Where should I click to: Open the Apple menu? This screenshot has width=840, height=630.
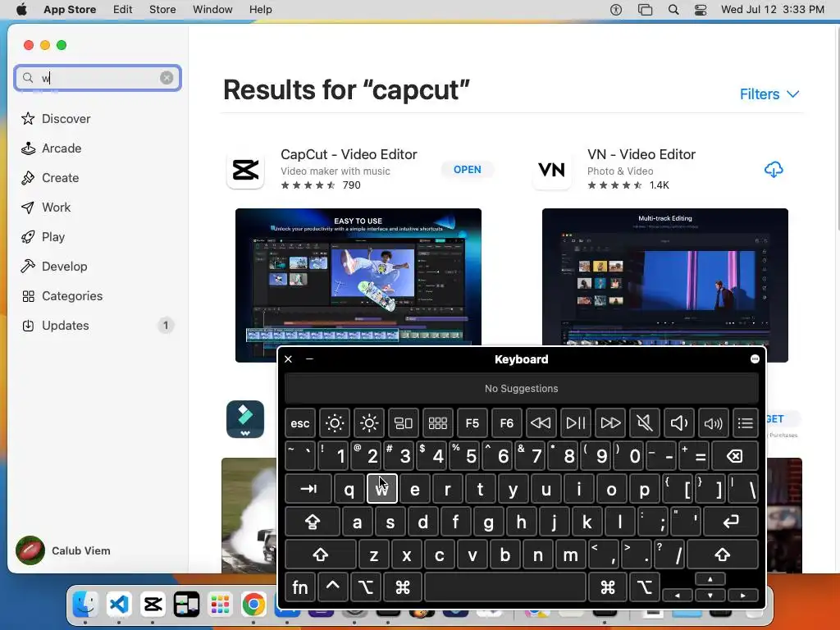click(x=21, y=9)
